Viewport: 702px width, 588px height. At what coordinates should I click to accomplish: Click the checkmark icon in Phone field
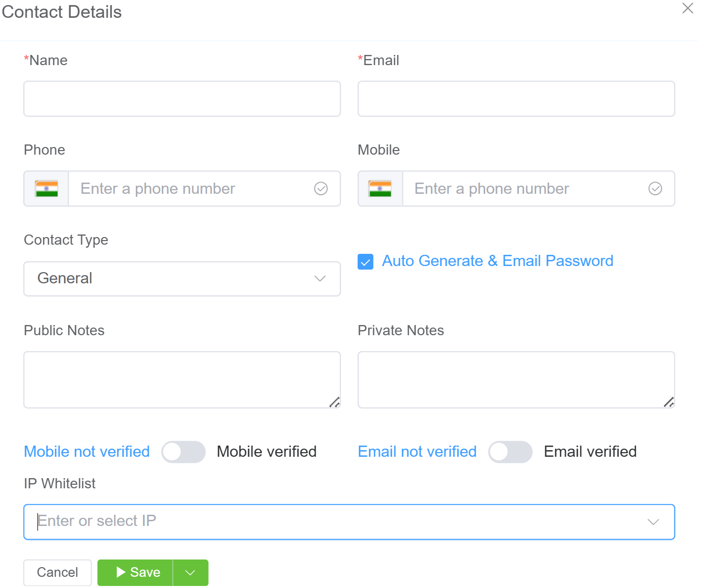pos(321,189)
